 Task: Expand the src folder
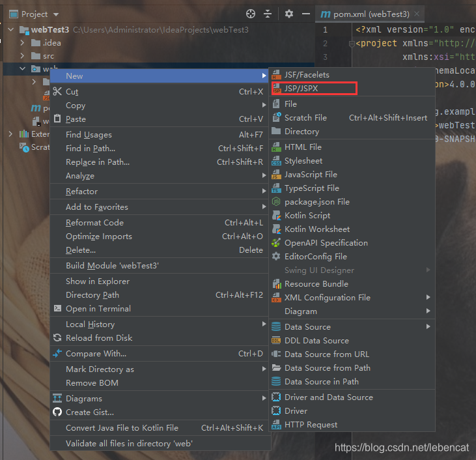22,56
